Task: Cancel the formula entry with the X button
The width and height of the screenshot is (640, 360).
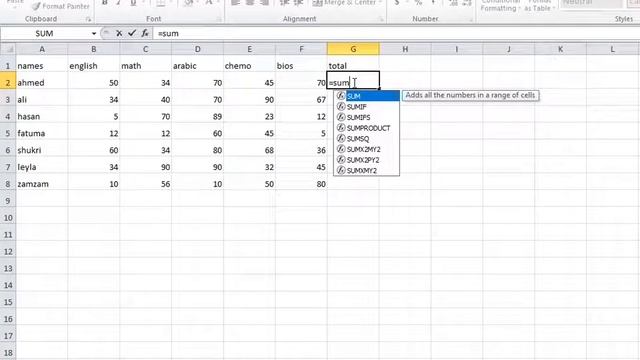Action: [119, 33]
